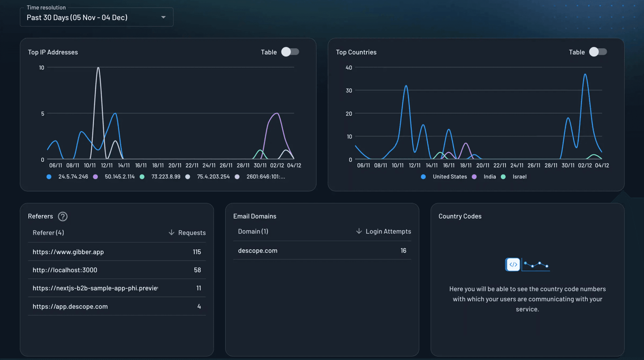
Task: Click the India legend dot
Action: (474, 177)
